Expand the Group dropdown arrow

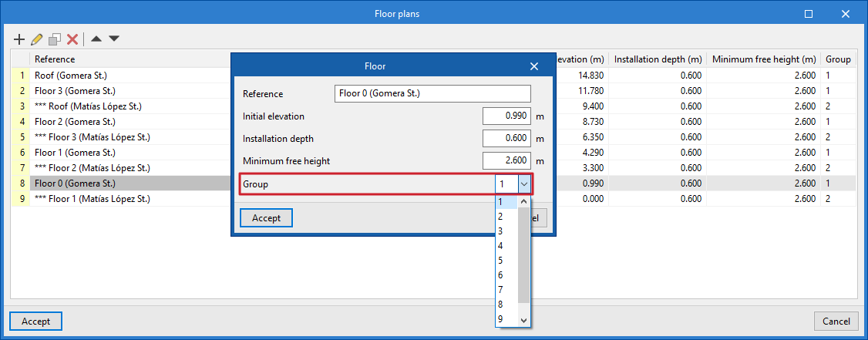point(524,184)
